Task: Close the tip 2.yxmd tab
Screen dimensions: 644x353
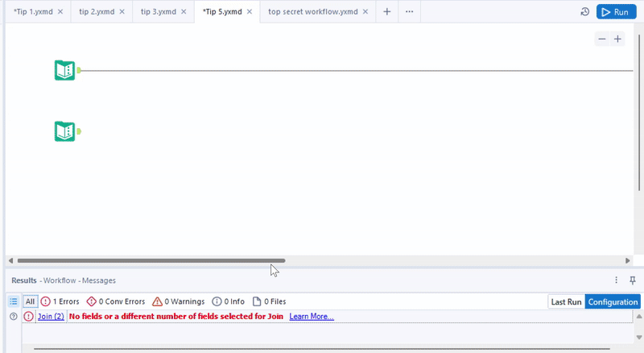Action: tap(122, 11)
